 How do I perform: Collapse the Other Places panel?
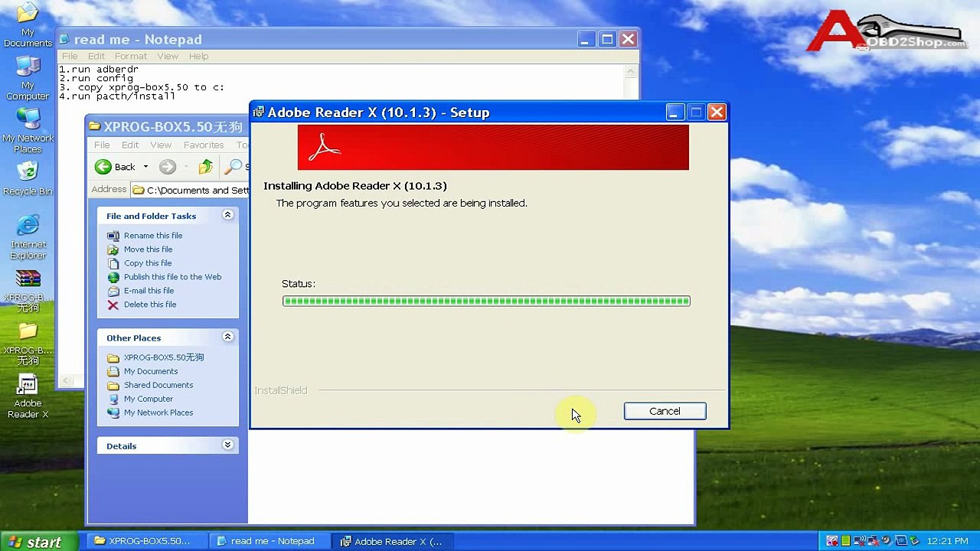pos(227,337)
